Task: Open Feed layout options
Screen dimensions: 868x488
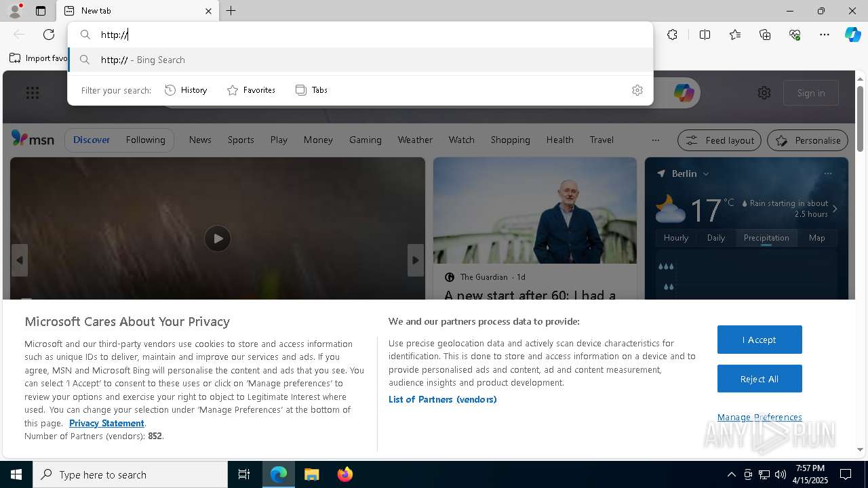Action: pos(719,140)
